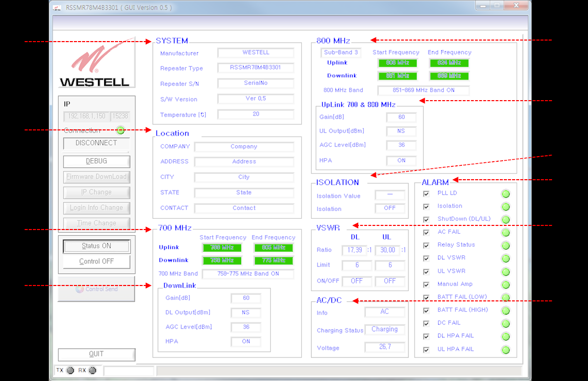588x381 pixels.
Task: Click the Charging Status field
Action: (385, 330)
